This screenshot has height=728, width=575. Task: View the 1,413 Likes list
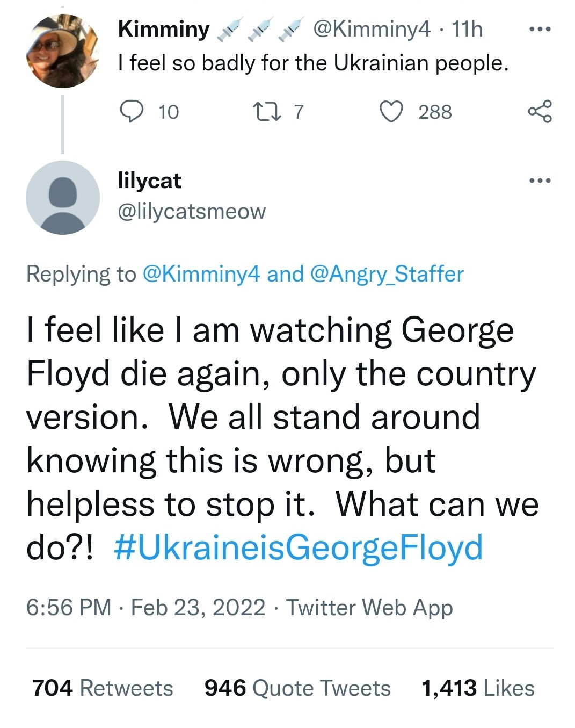pyautogui.click(x=478, y=688)
